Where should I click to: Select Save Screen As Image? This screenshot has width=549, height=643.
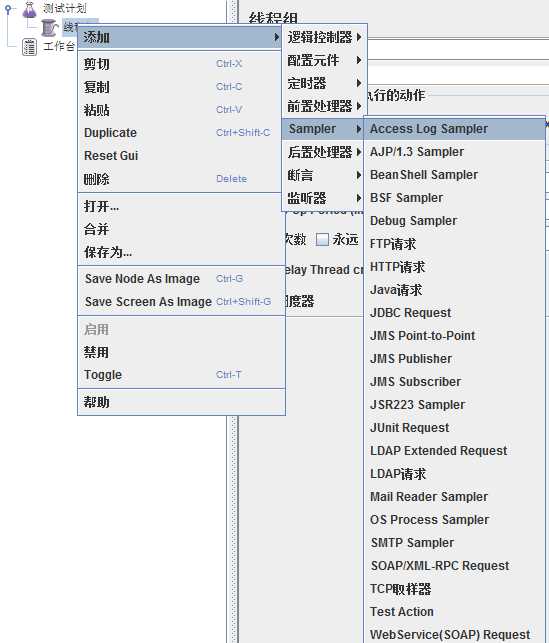click(181, 302)
